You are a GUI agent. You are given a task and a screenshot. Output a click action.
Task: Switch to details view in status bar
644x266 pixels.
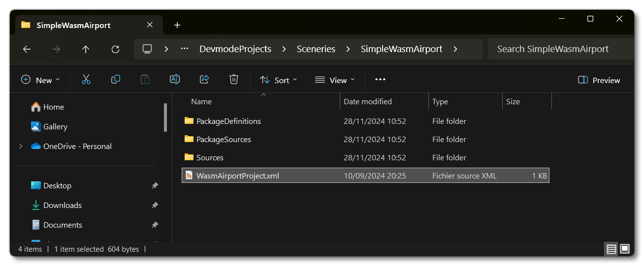pyautogui.click(x=611, y=249)
